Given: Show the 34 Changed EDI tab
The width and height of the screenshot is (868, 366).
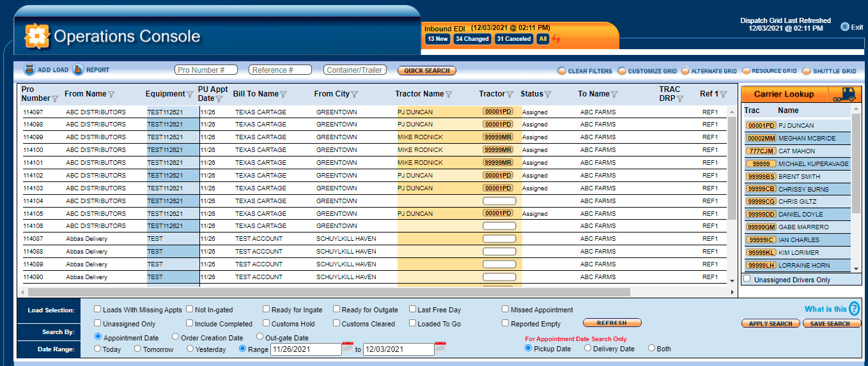Looking at the screenshot, I should click(472, 39).
